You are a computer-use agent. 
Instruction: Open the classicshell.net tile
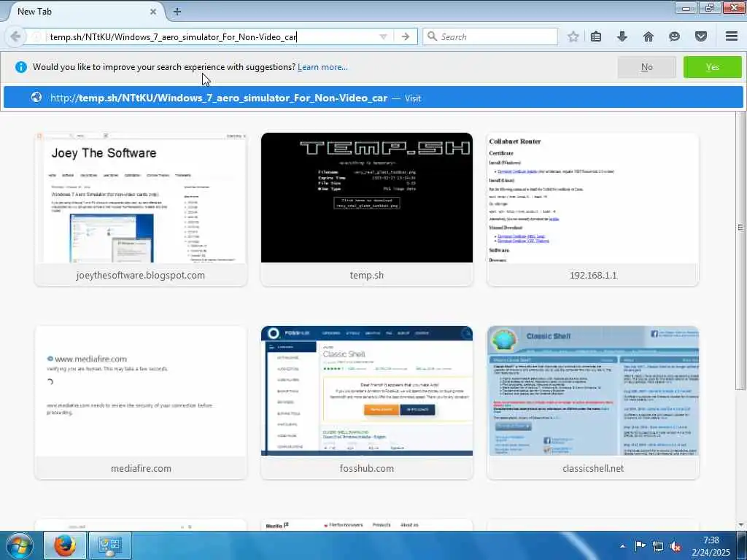coord(592,402)
